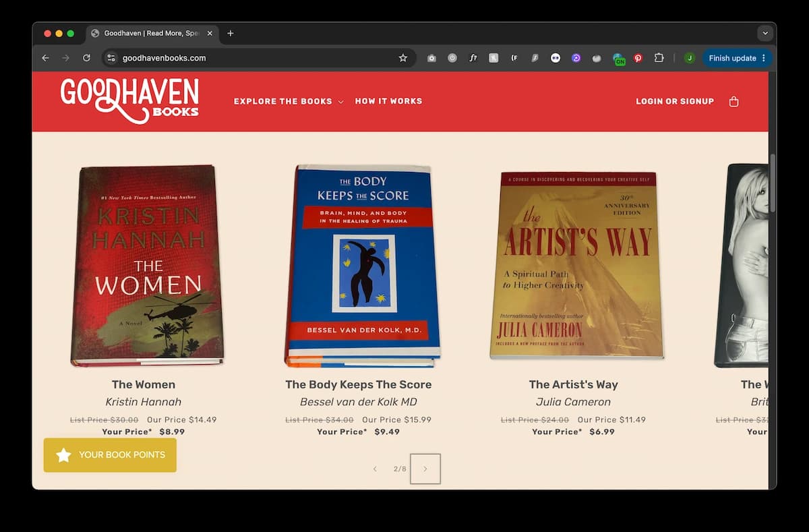Open the Extensions puzzle-piece menu
The image size is (809, 532).
point(659,58)
